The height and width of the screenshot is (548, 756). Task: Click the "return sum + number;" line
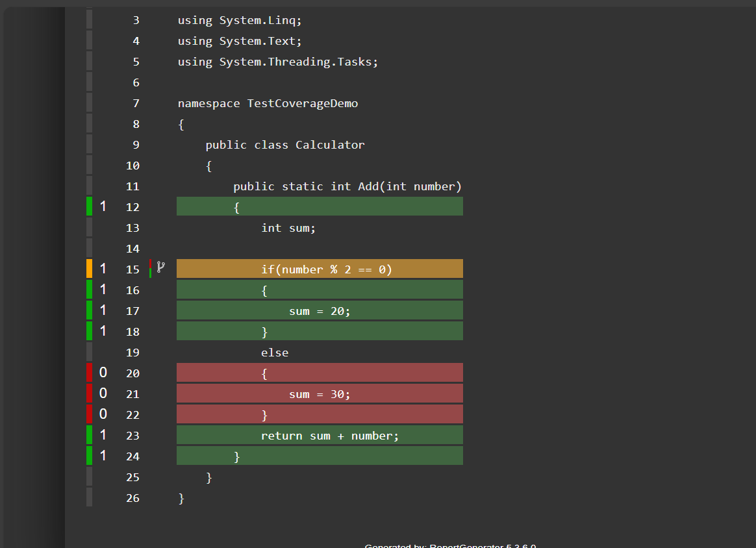(x=330, y=436)
